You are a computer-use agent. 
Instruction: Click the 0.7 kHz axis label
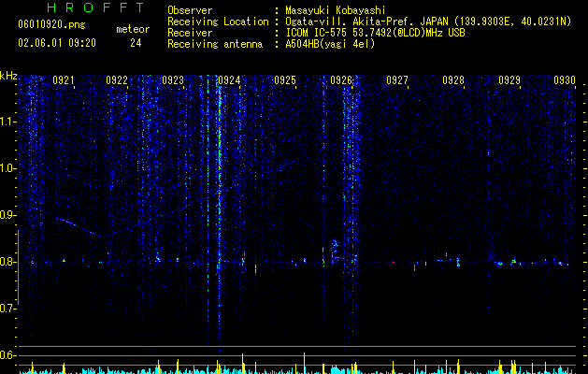pyautogui.click(x=7, y=309)
